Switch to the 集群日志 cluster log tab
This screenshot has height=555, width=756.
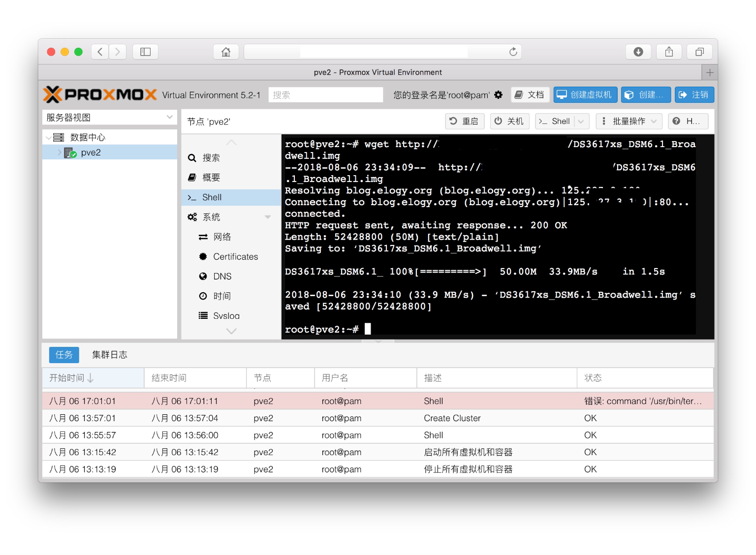109,355
